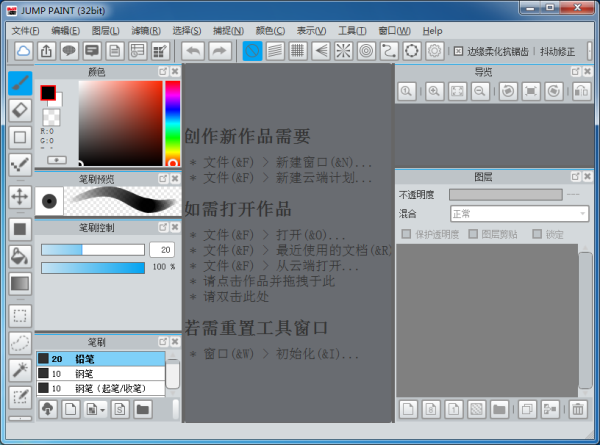Click the Undo arrow in the toolbar
The width and height of the screenshot is (600, 445).
pyautogui.click(x=193, y=50)
